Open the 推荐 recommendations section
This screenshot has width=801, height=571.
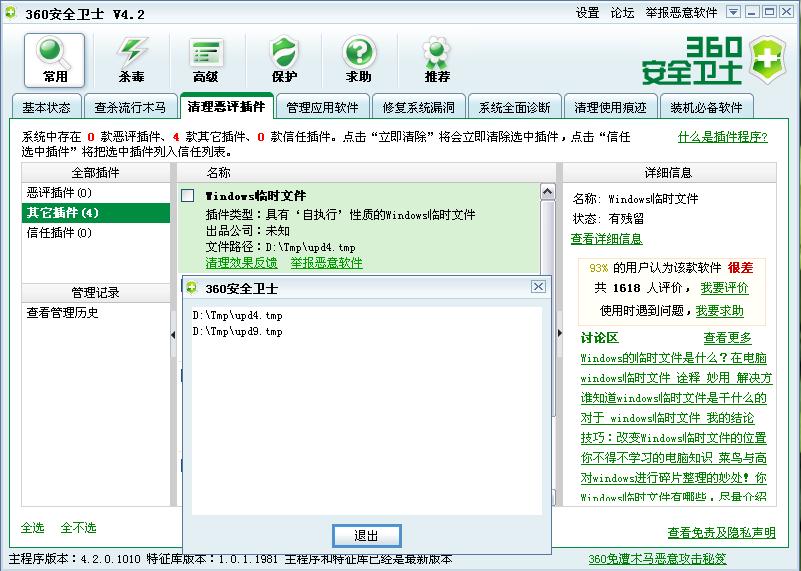point(437,60)
